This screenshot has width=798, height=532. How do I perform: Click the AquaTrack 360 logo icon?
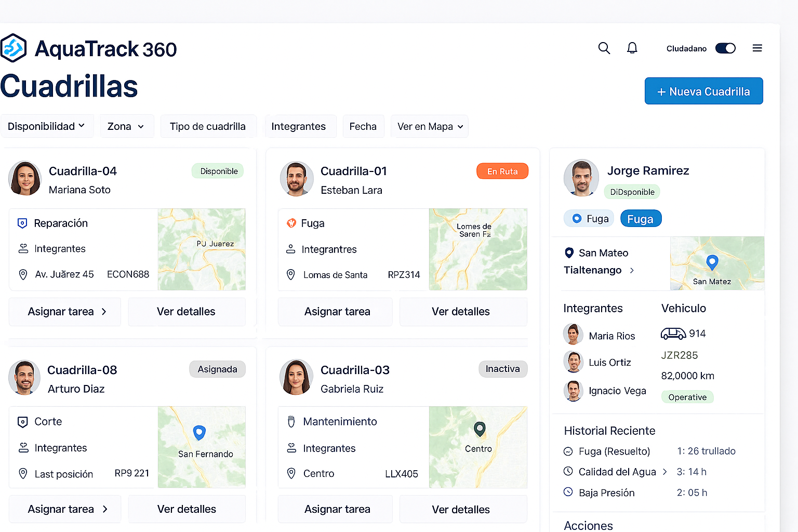pyautogui.click(x=14, y=48)
